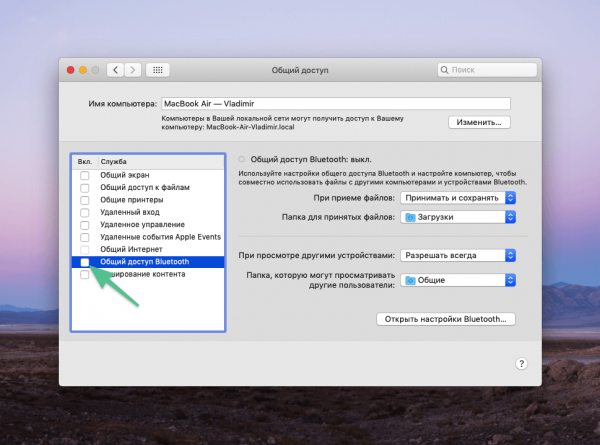Tick the Удаленный вход checkbox
Screen dimensions: 600x445
(85, 212)
